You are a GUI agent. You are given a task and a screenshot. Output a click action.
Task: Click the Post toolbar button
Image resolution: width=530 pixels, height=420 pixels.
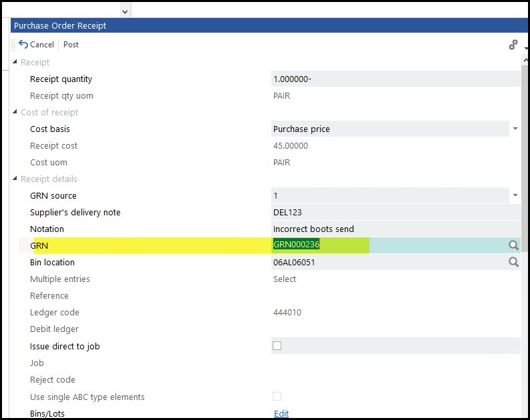71,45
